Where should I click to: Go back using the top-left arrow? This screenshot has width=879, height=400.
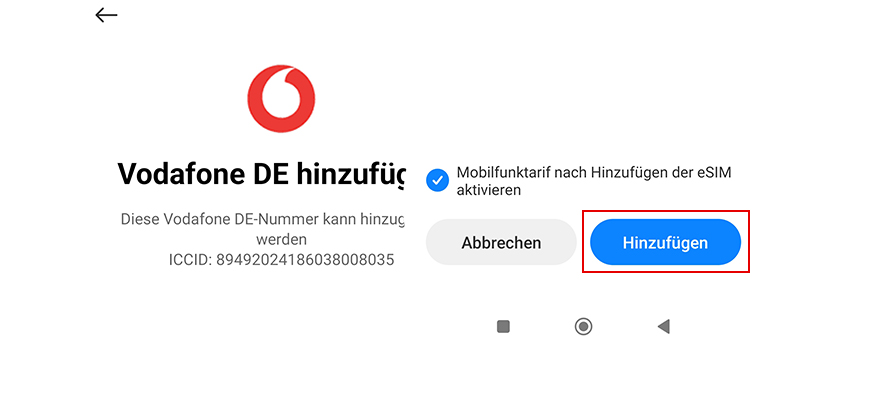(106, 15)
